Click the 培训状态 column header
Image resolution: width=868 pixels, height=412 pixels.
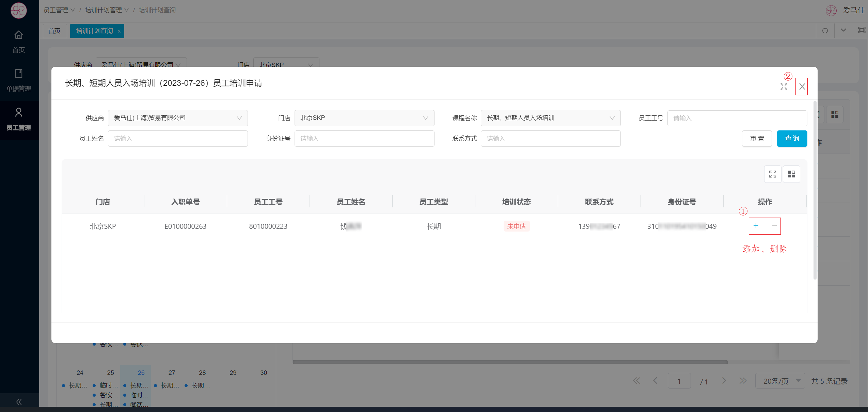coord(516,202)
